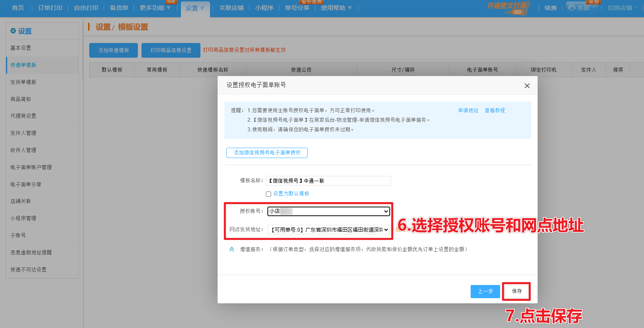This screenshot has height=328, width=644.
Task: Select 发件人管理 in sidebar
Action: (x=42, y=133)
